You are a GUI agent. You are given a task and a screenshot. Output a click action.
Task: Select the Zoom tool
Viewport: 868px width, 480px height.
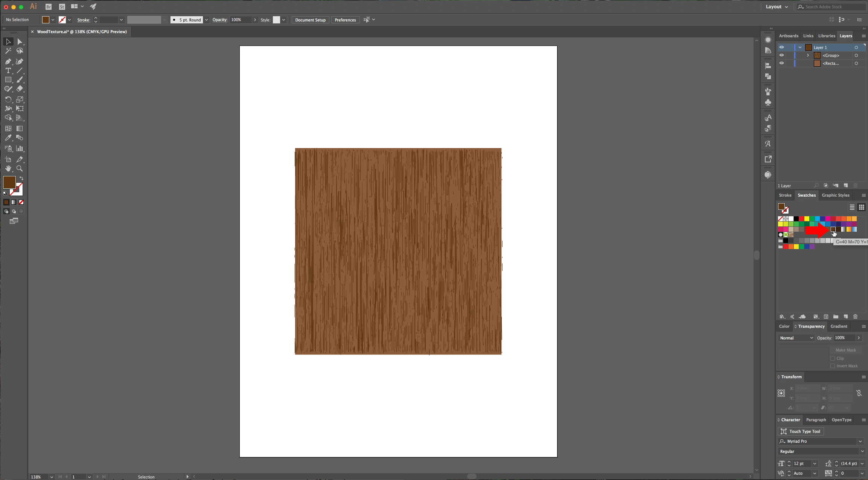point(20,168)
